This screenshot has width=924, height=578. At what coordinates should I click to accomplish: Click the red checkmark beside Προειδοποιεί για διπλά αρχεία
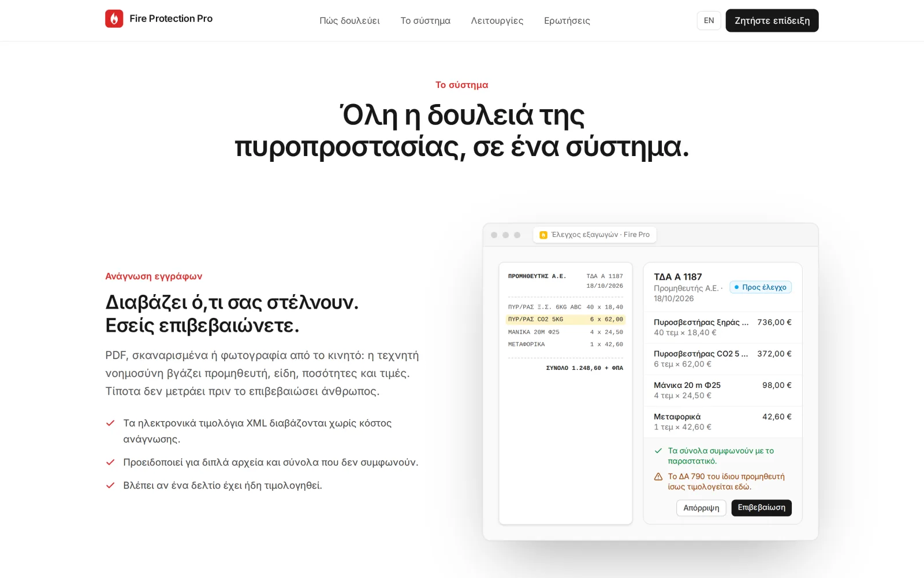[110, 462]
